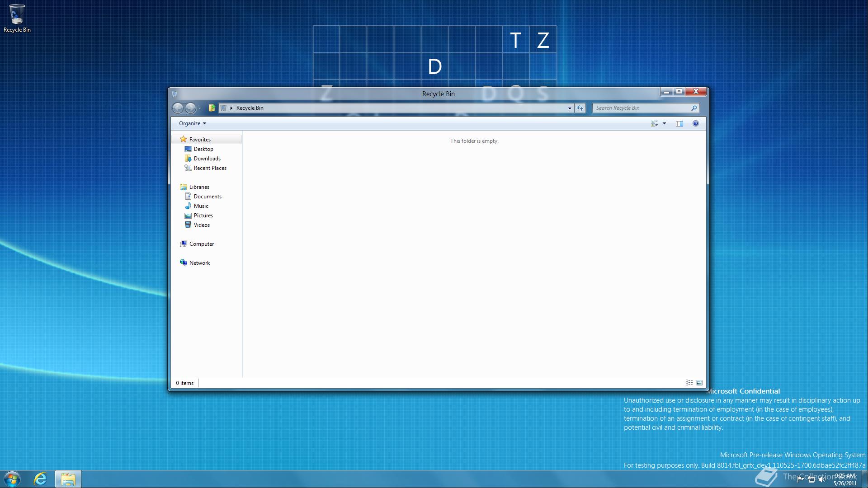Open Internet Explorer from the taskbar

pyautogui.click(x=40, y=479)
